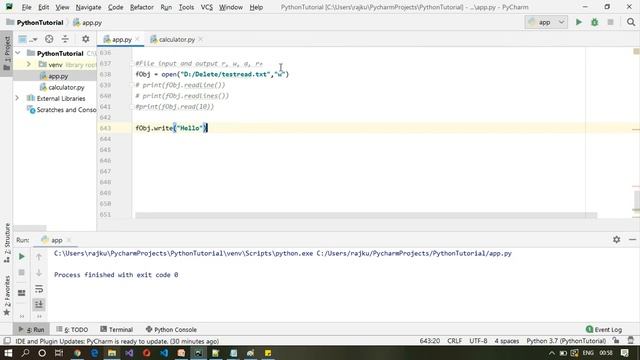The image size is (640, 360).
Task: Select Scratches and Consoles node
Action: pos(61,110)
